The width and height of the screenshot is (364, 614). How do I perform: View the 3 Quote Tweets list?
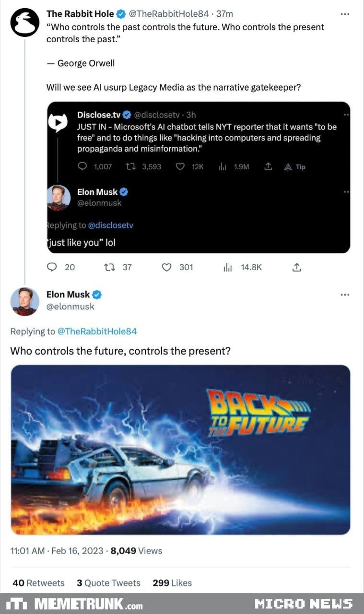108,583
